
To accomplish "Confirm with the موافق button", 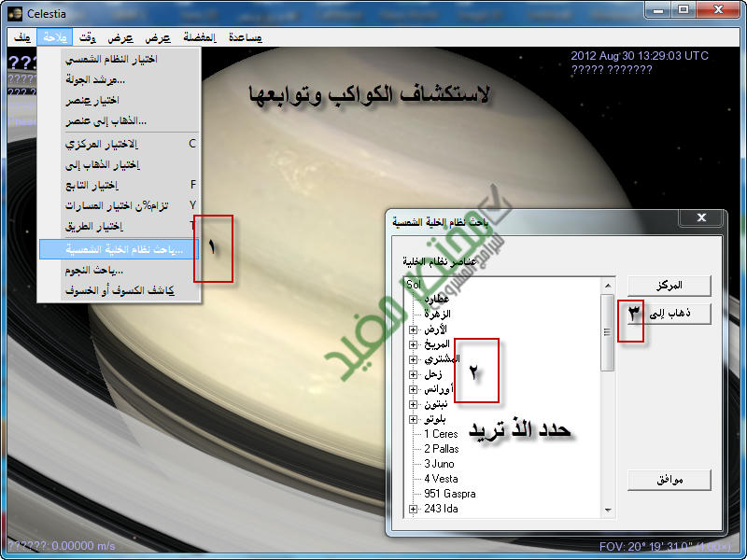I will pyautogui.click(x=669, y=480).
